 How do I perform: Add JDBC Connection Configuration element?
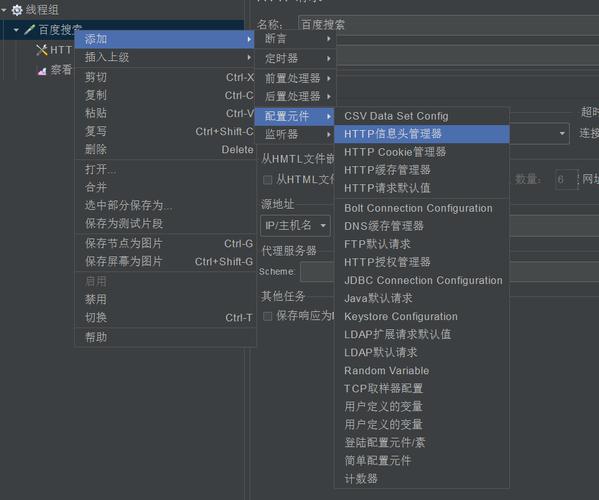pos(422,280)
